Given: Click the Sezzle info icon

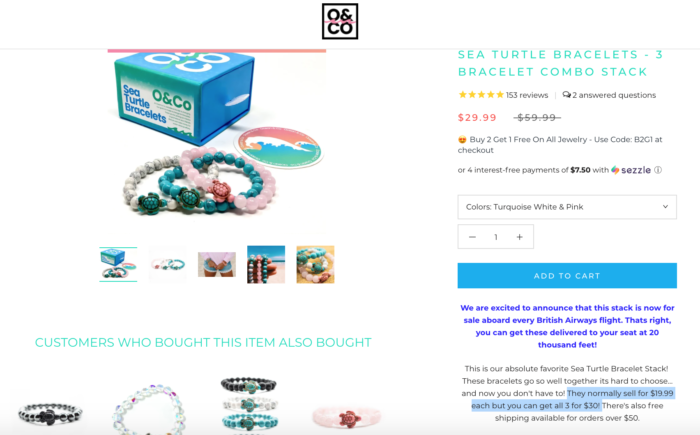Looking at the screenshot, I should (x=658, y=170).
